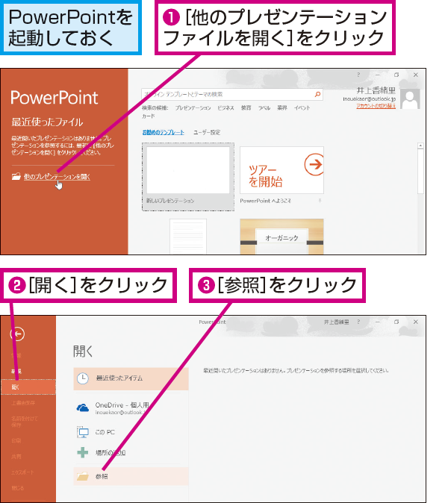The height and width of the screenshot is (503, 448).
Task: Select 開く in the Backstage sidebar
Action: 28,387
